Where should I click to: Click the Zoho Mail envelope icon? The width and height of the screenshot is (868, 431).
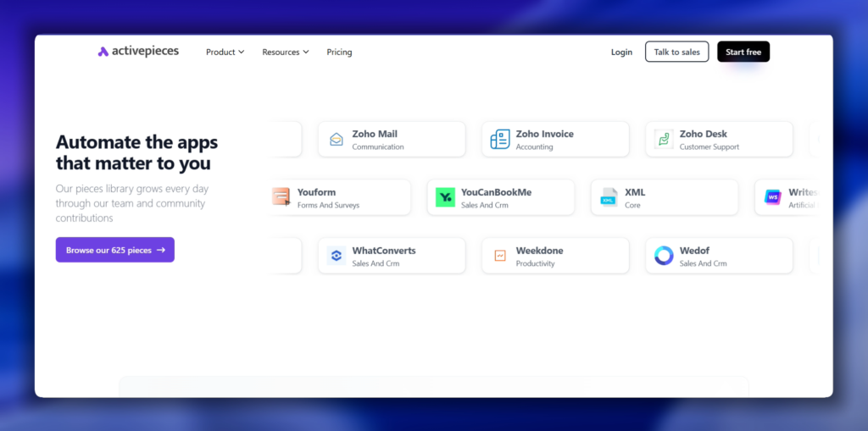[336, 140]
